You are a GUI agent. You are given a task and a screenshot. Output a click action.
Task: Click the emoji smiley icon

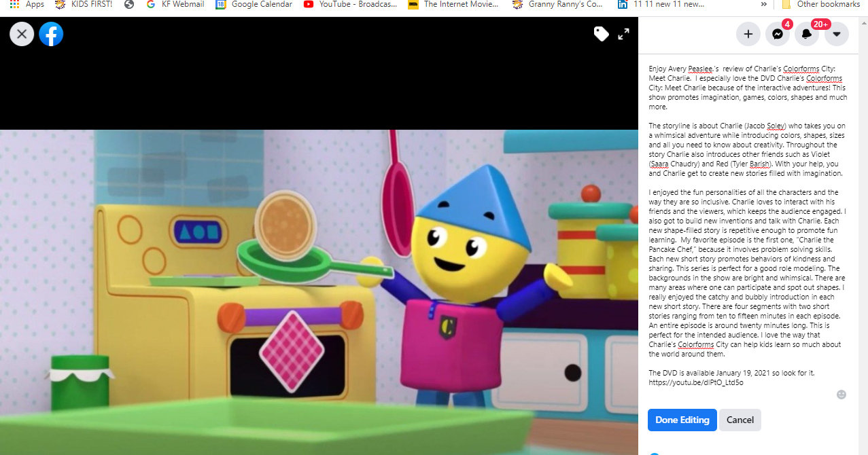841,395
